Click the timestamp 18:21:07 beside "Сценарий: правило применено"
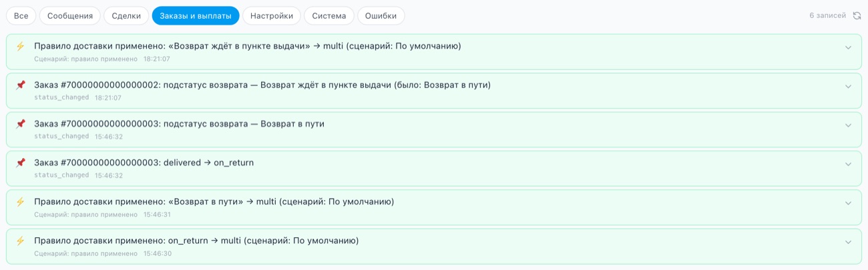868x270 pixels. (x=157, y=59)
